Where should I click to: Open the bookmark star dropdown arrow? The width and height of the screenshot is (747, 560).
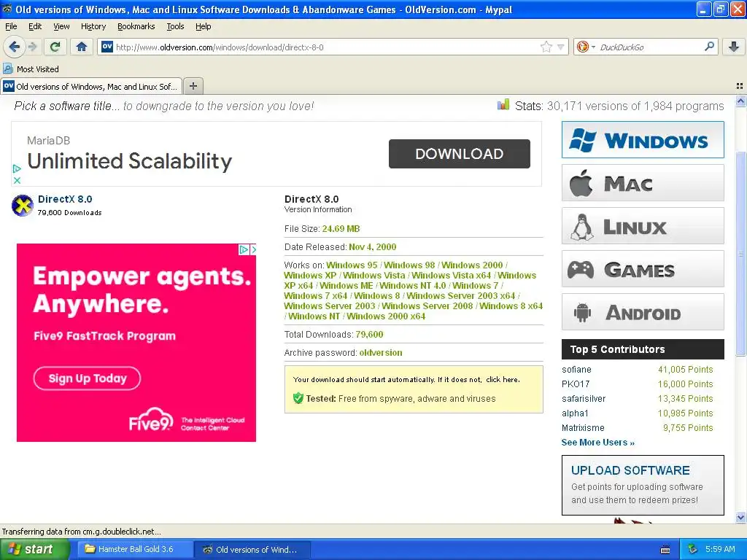coord(561,47)
